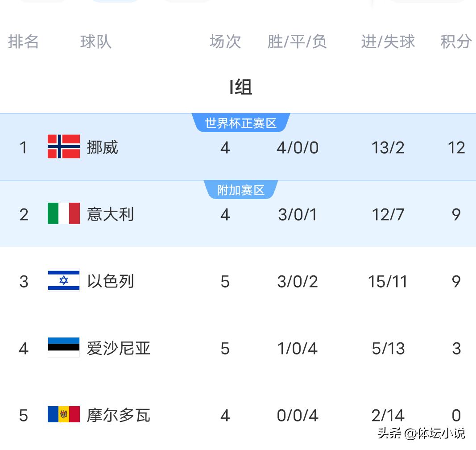476x450 pixels.
Task: Select the 场次 column header
Action: click(225, 42)
